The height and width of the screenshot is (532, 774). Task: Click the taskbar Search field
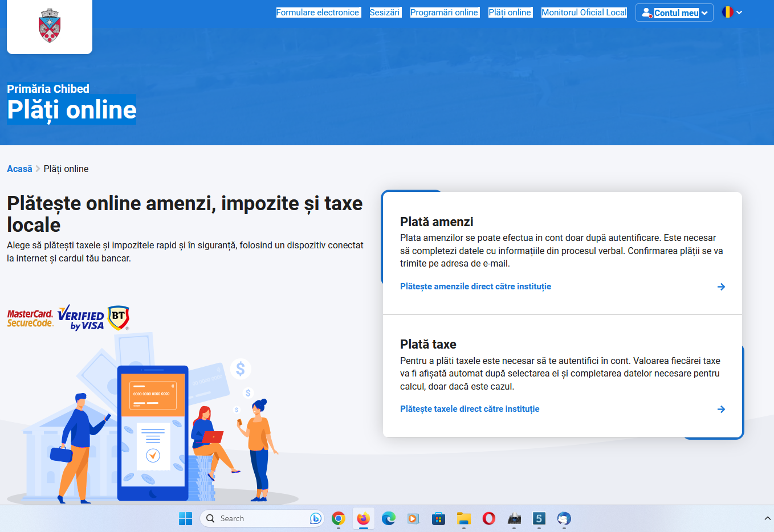click(x=256, y=518)
